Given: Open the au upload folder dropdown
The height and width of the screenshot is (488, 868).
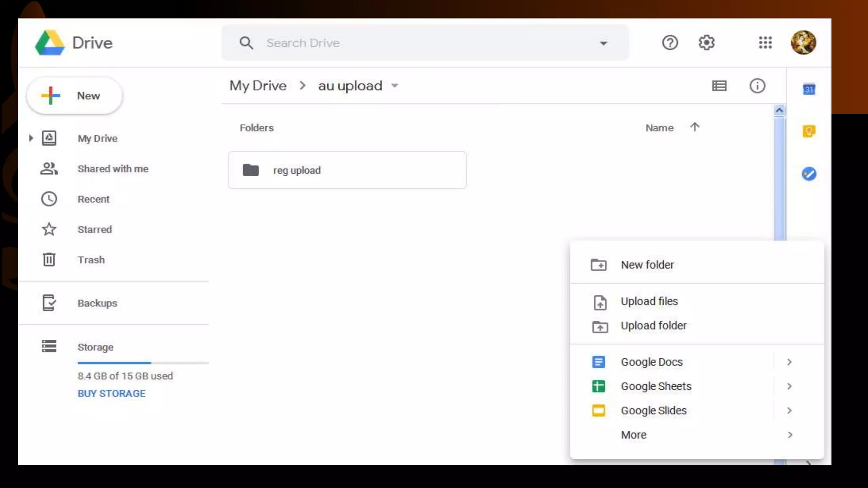Looking at the screenshot, I should click(395, 86).
